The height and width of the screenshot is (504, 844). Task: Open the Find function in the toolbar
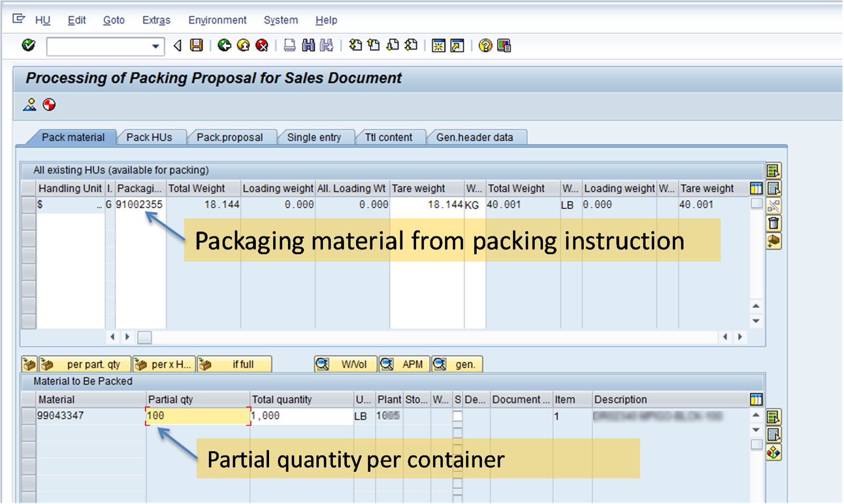click(x=309, y=46)
